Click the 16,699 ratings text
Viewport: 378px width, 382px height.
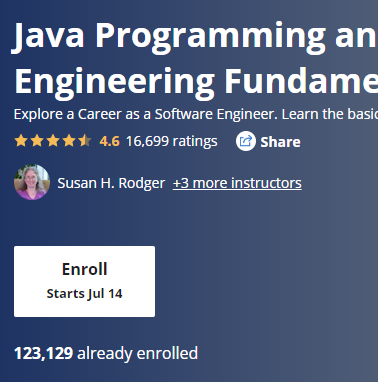(172, 141)
